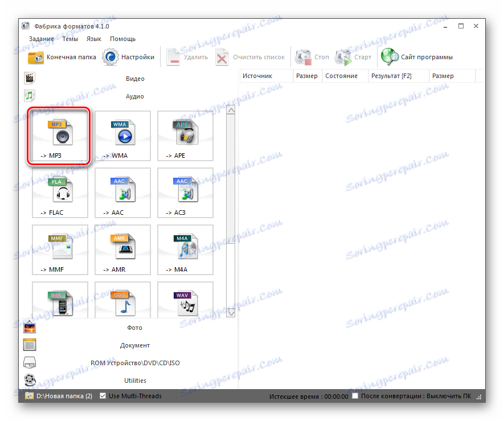Open the Язык menu

coord(94,39)
